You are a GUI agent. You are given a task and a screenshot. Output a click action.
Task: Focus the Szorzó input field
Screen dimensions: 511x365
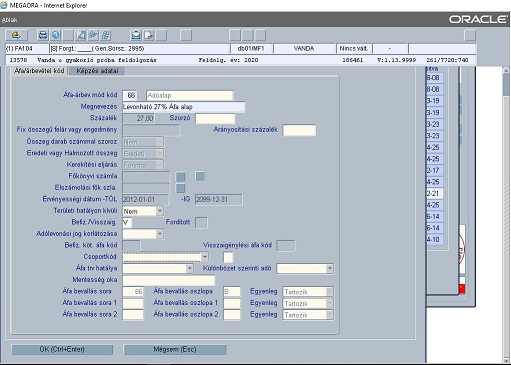tap(215, 118)
